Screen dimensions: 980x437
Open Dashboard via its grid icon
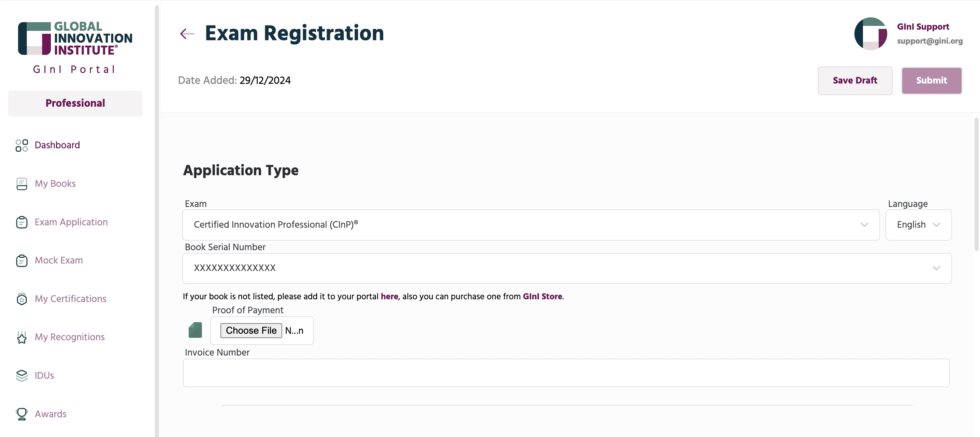point(22,145)
